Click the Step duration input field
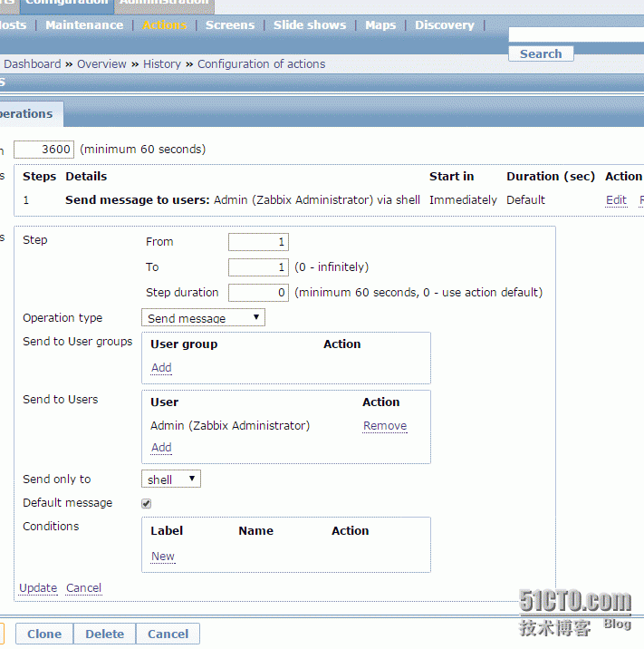Viewport: 644px width, 649px height. pyautogui.click(x=258, y=293)
